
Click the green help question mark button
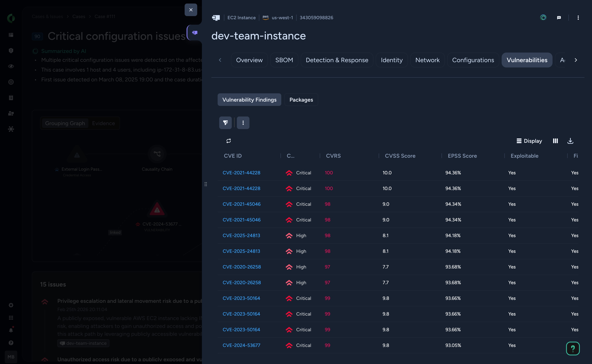click(573, 348)
